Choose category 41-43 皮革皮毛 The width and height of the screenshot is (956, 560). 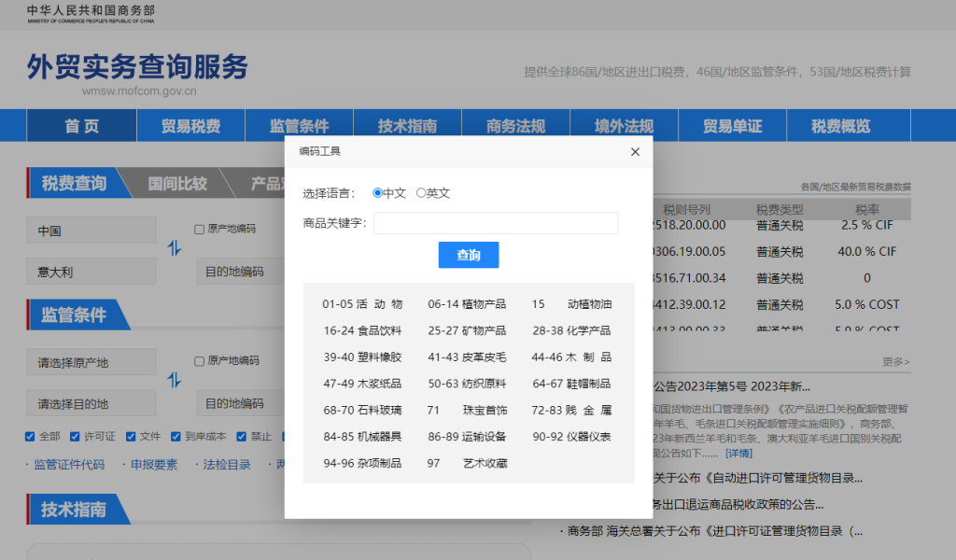(467, 357)
